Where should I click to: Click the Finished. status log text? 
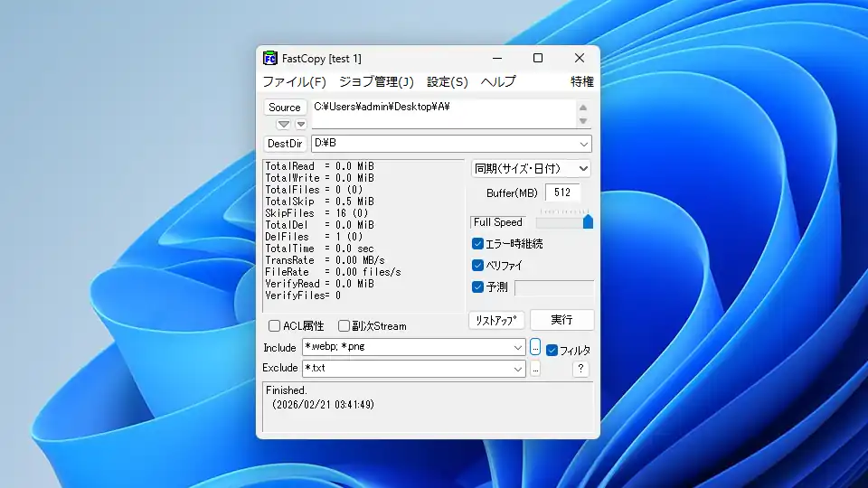(x=287, y=390)
